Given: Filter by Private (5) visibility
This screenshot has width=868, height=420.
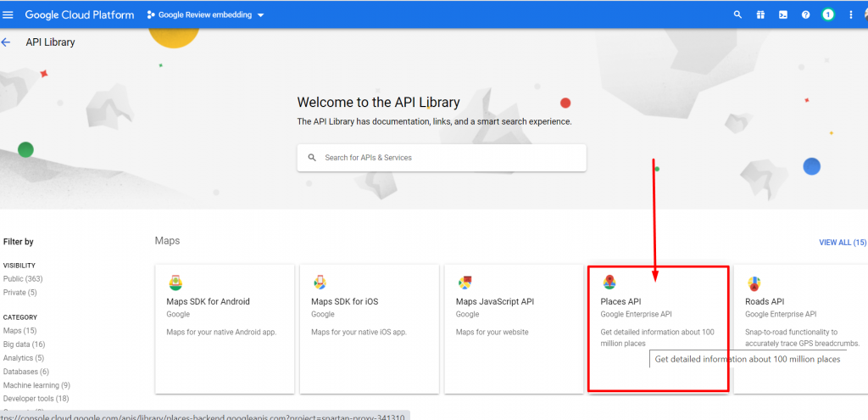Looking at the screenshot, I should point(20,292).
